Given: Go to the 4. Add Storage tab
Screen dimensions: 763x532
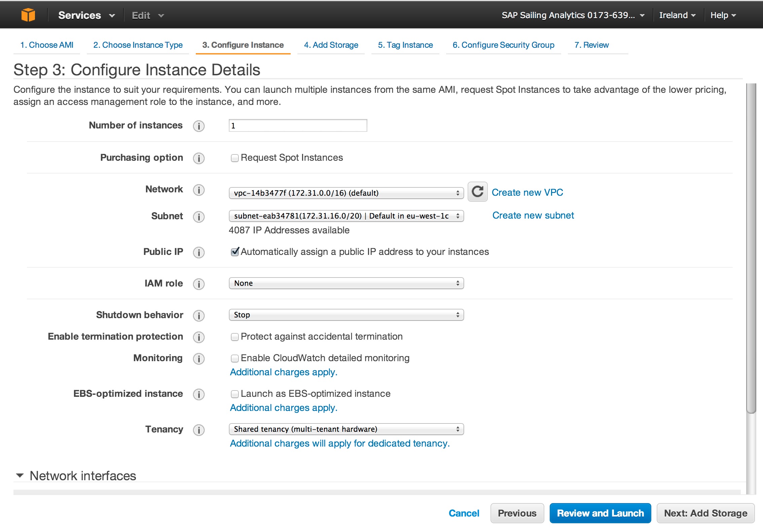Looking at the screenshot, I should pyautogui.click(x=331, y=45).
